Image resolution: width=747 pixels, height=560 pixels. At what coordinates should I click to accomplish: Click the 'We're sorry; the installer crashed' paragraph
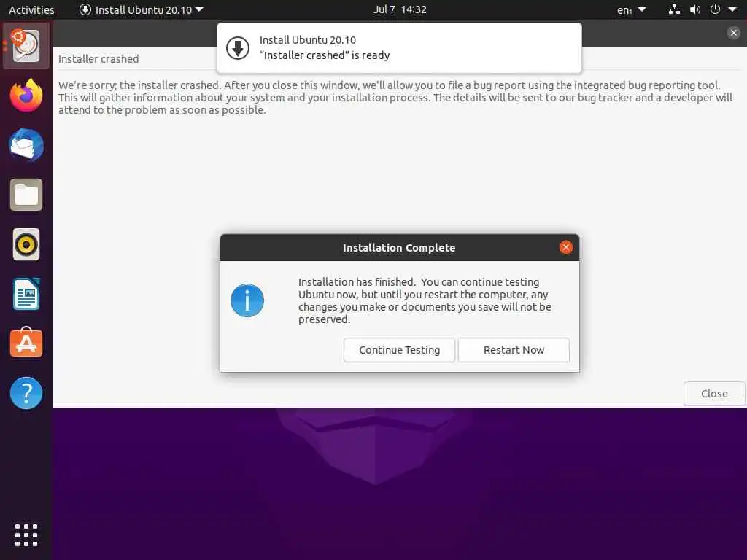[395, 98]
